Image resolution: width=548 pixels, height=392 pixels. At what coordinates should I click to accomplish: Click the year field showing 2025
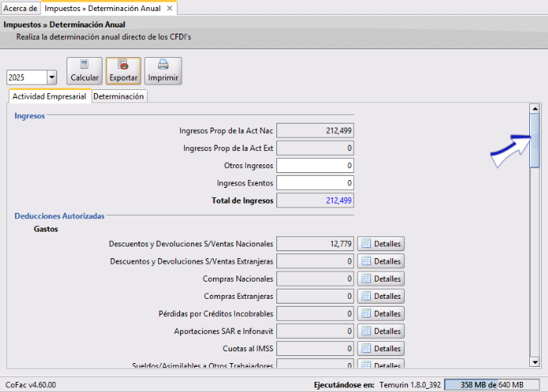click(x=27, y=77)
